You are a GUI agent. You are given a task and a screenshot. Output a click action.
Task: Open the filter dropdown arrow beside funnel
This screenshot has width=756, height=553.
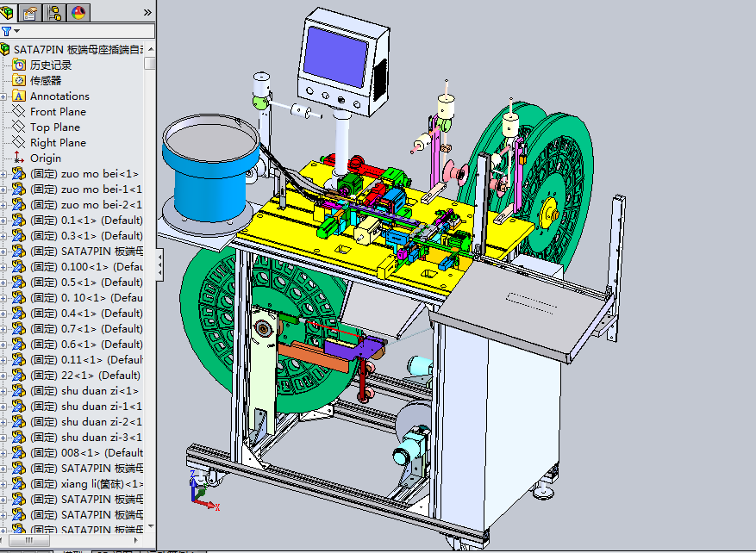point(17,31)
